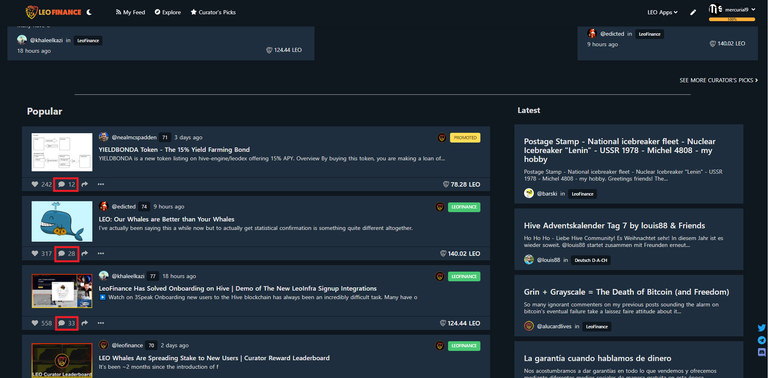Open the Twitter link icon
768x378 pixels.
point(761,329)
